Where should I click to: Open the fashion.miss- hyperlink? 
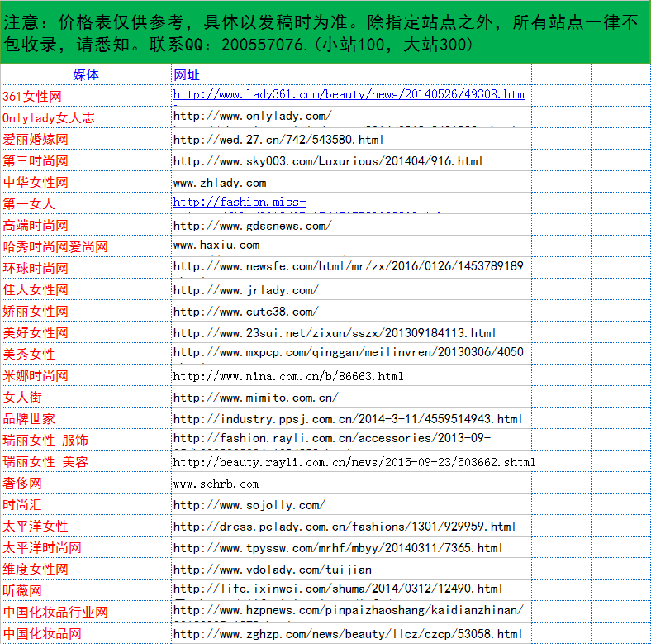(x=240, y=202)
